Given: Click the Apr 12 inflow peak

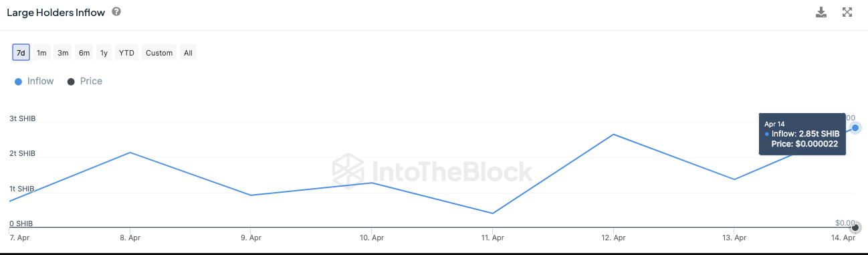Looking at the screenshot, I should coord(613,135).
